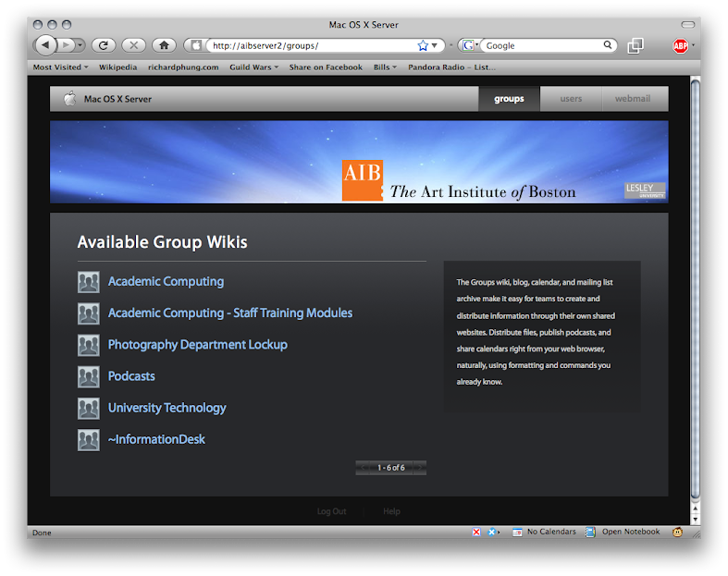Viewport: 728px width, 576px height.
Task: Click the Open Notebook status bar icon
Action: click(590, 533)
